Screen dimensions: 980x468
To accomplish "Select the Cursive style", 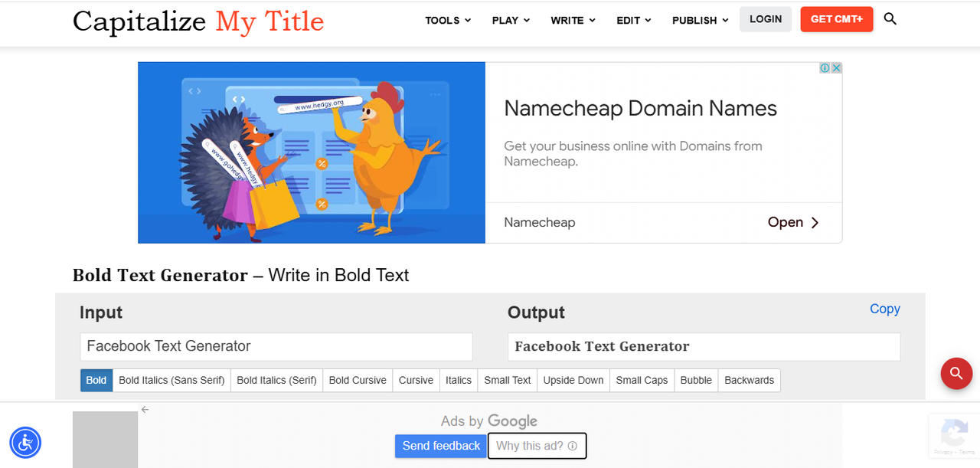I will 416,380.
